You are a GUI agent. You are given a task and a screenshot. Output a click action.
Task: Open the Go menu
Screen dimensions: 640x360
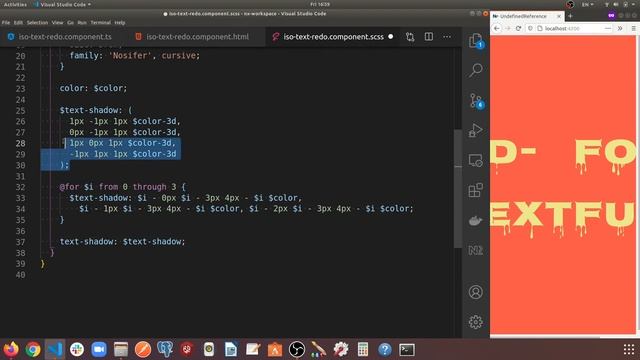[71, 22]
